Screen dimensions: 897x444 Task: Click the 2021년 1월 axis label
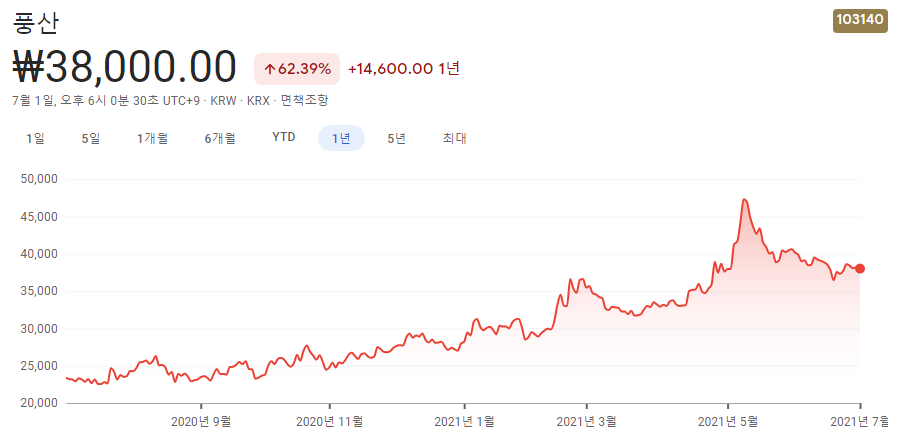pos(465,422)
